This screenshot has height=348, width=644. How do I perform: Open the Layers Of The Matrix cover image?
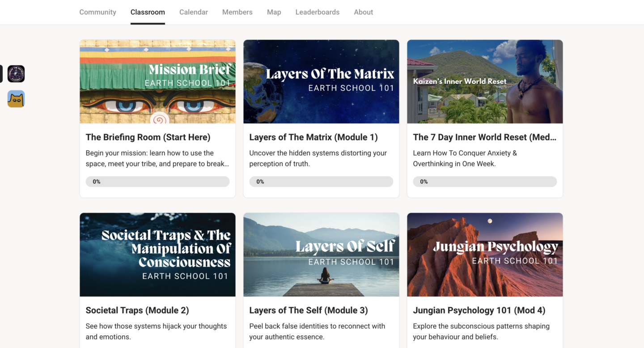[321, 81]
